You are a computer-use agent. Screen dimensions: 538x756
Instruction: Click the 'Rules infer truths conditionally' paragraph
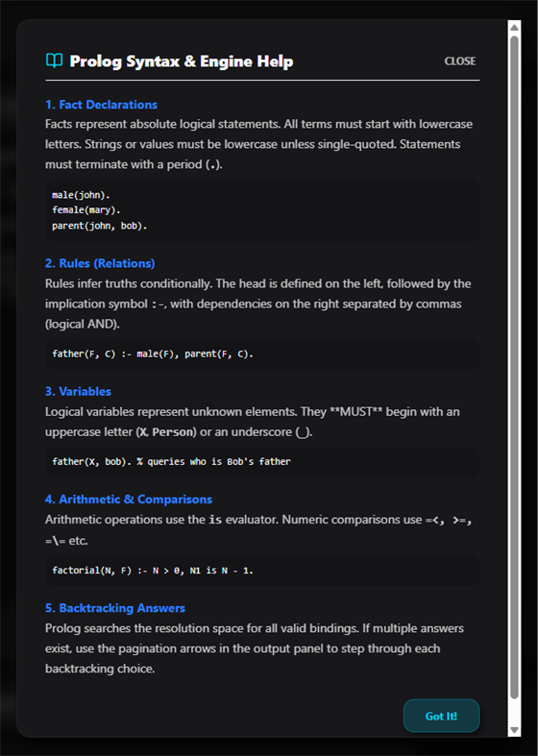point(257,304)
